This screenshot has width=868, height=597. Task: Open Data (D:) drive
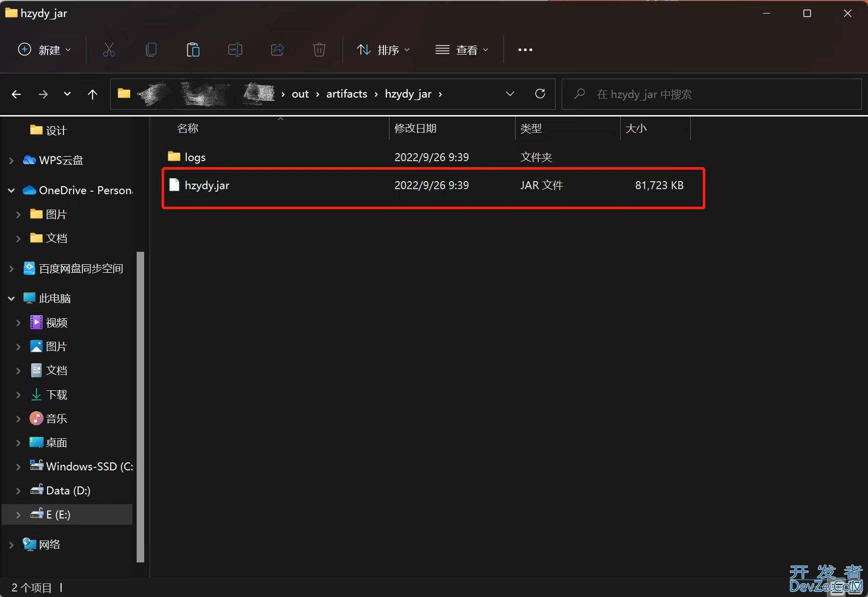(x=60, y=490)
